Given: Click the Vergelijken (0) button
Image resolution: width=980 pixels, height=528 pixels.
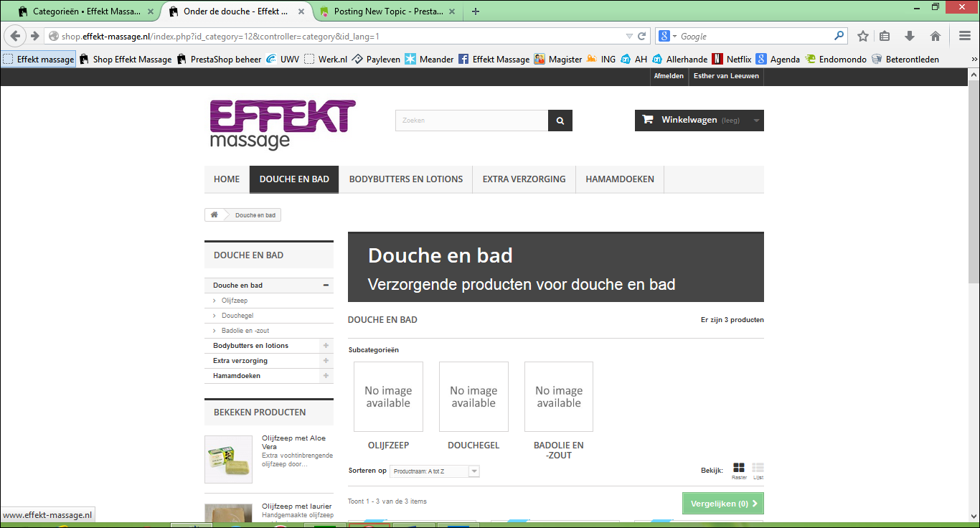Looking at the screenshot, I should (723, 504).
